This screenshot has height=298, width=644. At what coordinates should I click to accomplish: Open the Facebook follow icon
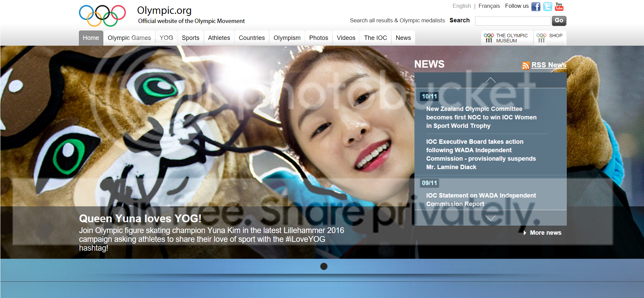click(x=536, y=6)
